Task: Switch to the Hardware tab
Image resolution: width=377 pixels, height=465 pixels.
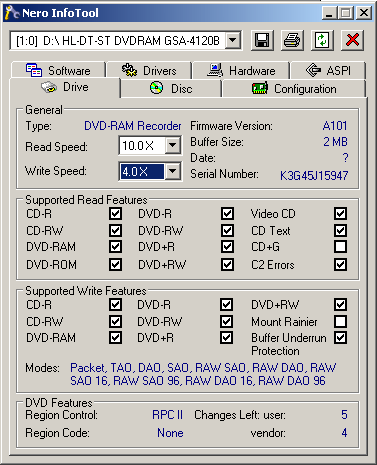Action: [x=241, y=70]
